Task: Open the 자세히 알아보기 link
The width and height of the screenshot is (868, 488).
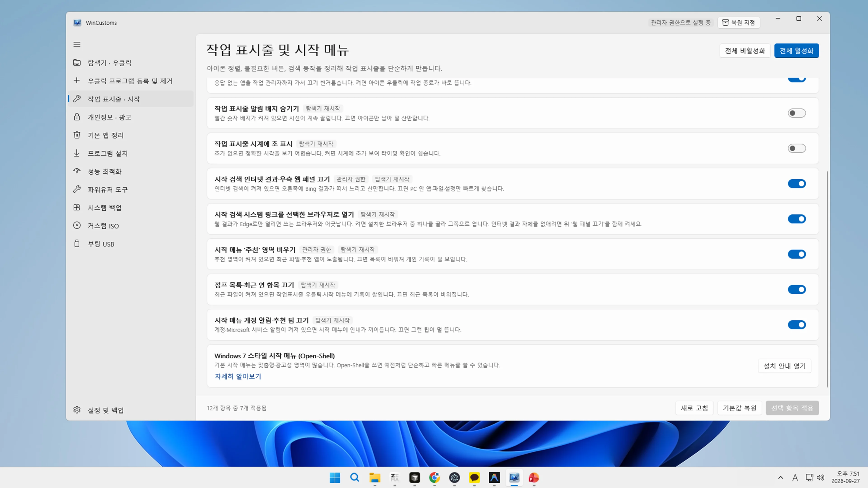Action: pyautogui.click(x=238, y=376)
